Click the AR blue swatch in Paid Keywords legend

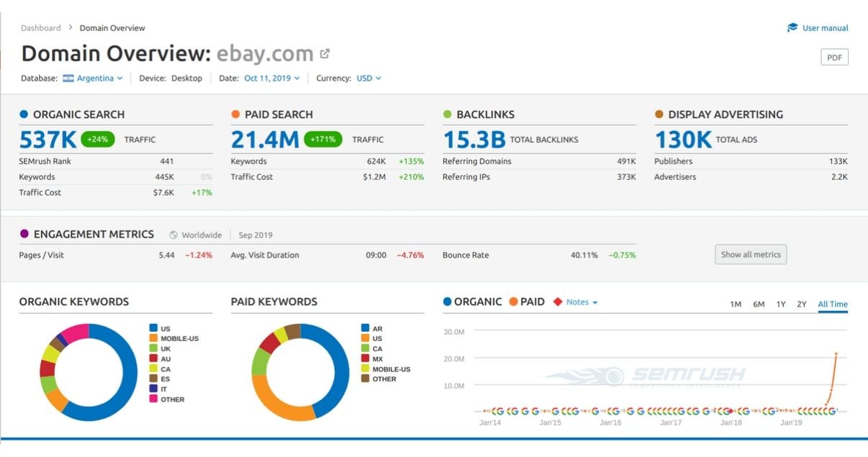(x=365, y=328)
